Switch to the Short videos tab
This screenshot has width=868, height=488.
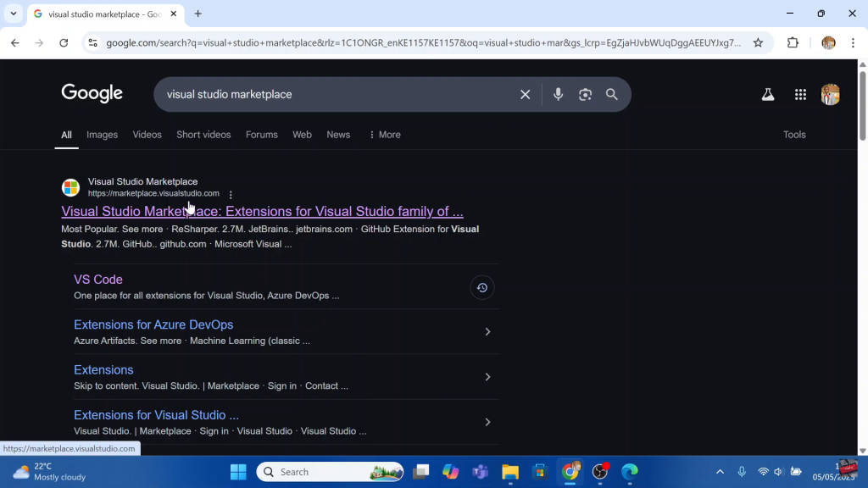point(203,135)
